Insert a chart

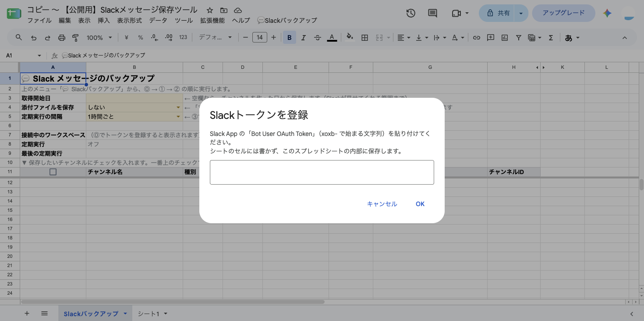coord(505,38)
